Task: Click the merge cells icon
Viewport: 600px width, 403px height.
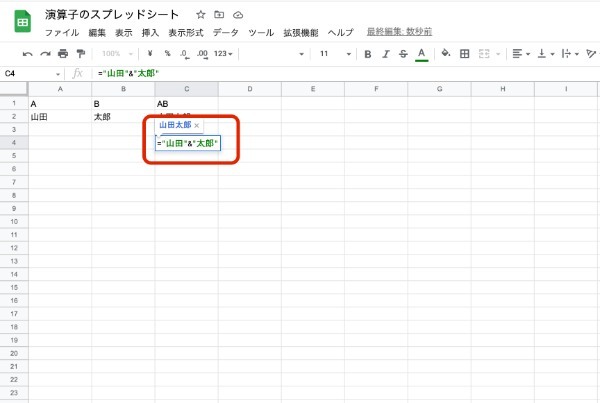Action: coord(484,54)
